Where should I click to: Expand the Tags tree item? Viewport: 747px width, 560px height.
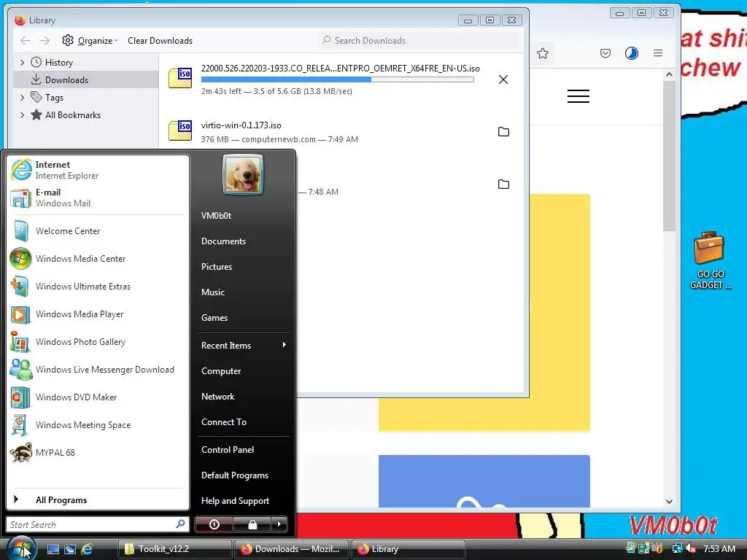(23, 98)
